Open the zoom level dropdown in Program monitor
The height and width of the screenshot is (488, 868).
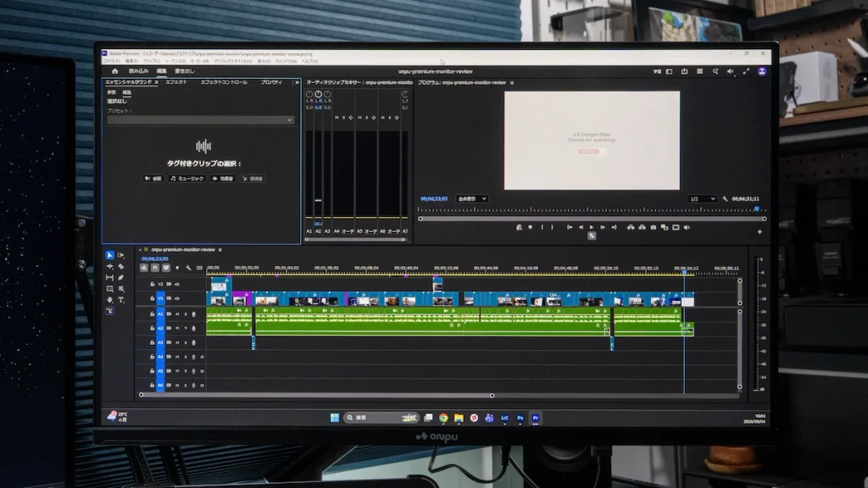[x=471, y=198]
